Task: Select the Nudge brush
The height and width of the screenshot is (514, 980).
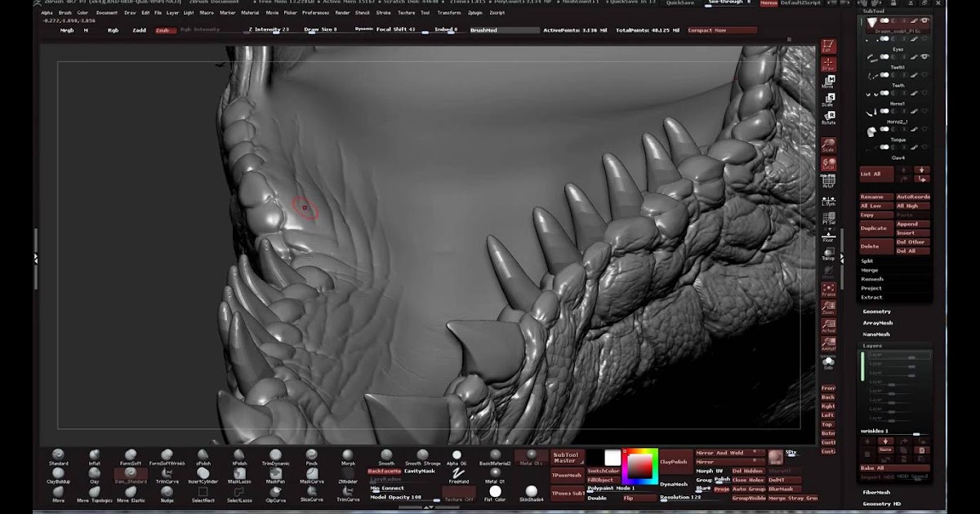Action: point(167,494)
